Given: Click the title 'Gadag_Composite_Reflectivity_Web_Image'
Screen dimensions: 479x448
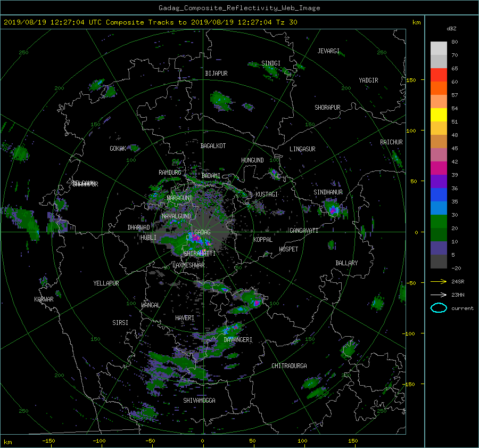Looking at the screenshot, I should (x=239, y=8).
